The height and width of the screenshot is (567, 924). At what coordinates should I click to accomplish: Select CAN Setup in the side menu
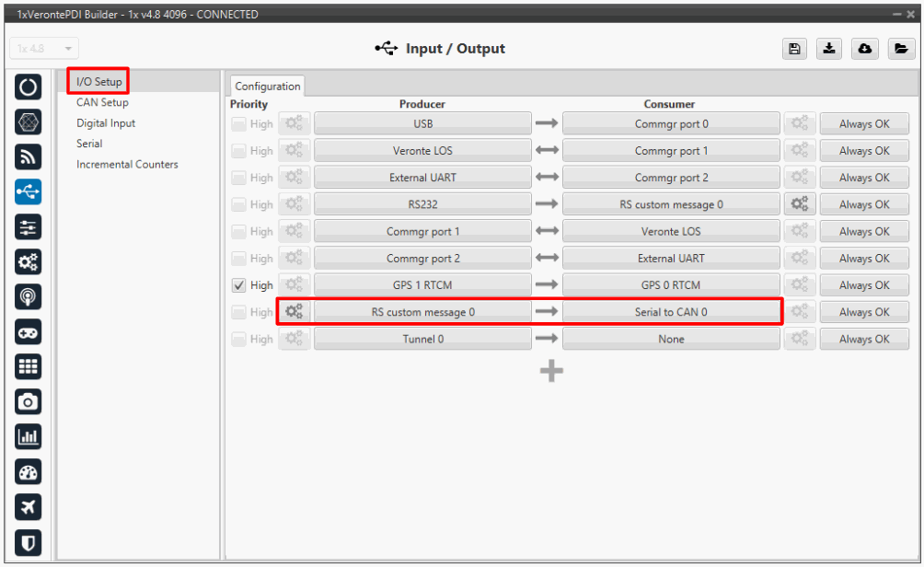tap(102, 103)
